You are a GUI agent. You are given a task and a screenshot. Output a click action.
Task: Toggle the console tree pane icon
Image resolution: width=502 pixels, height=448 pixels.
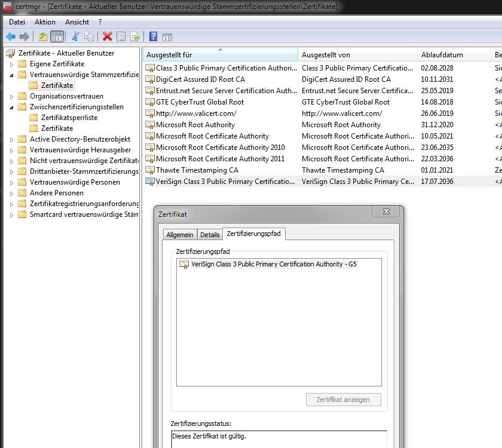(57, 37)
